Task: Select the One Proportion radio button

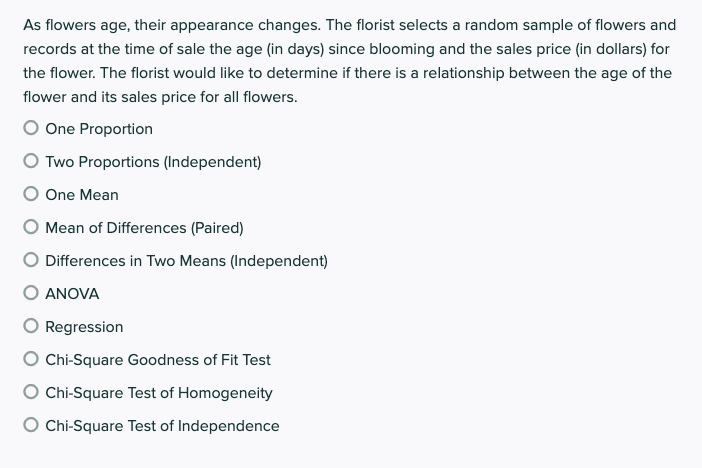Action: click(x=31, y=129)
